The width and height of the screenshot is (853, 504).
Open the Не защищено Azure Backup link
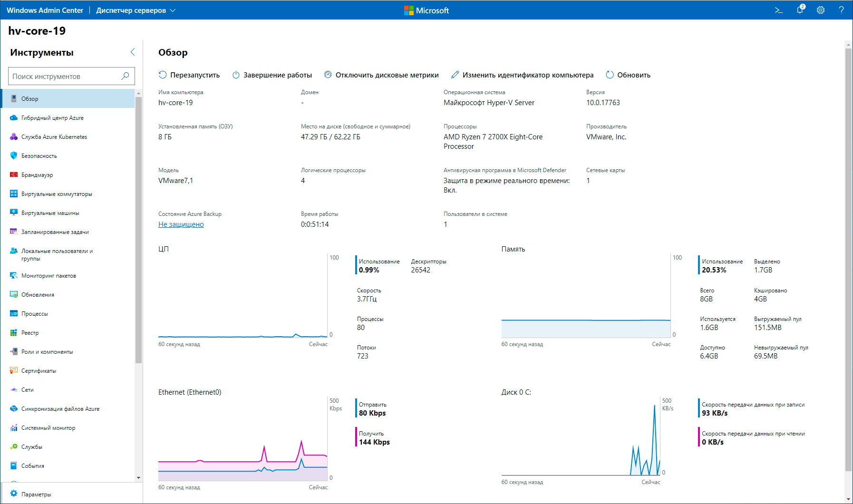click(181, 224)
